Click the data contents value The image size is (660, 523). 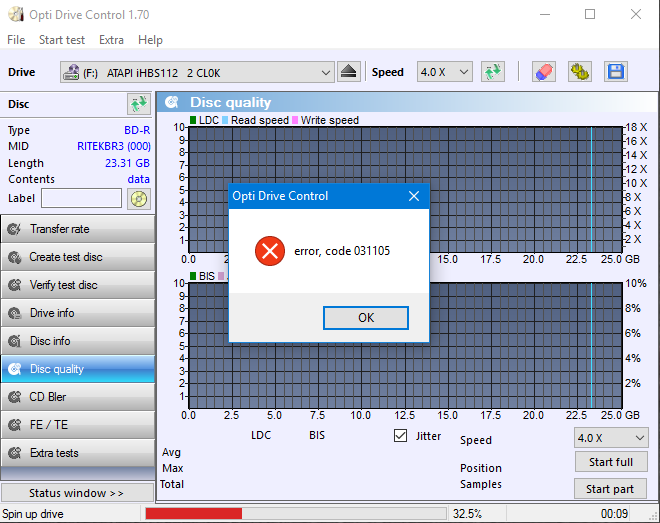pyautogui.click(x=138, y=179)
